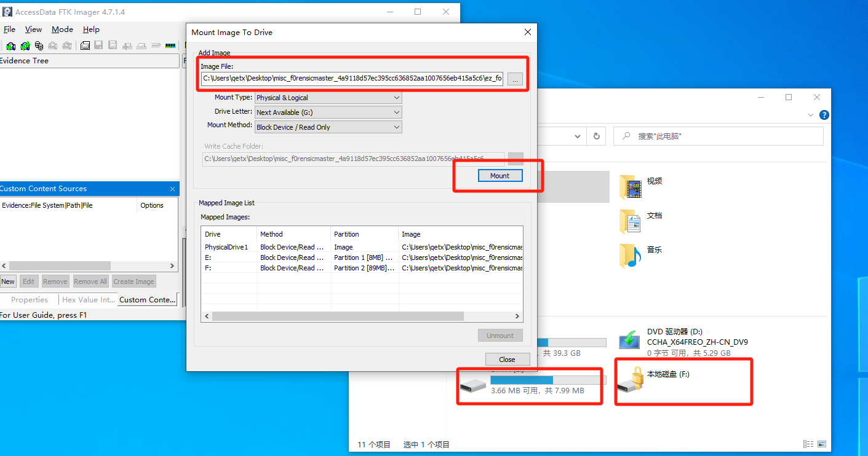Click Remove All Evidence Items toolbar icon

pyautogui.click(x=67, y=45)
